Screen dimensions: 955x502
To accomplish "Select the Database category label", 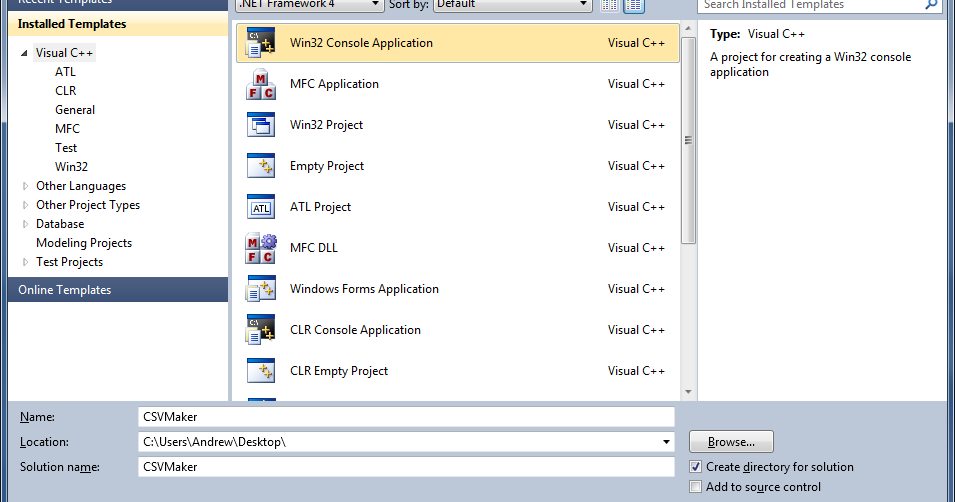I will pos(60,224).
